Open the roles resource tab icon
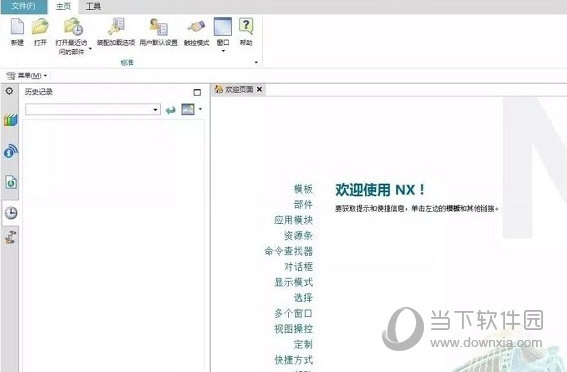Image resolution: width=567 pixels, height=372 pixels. [10, 237]
